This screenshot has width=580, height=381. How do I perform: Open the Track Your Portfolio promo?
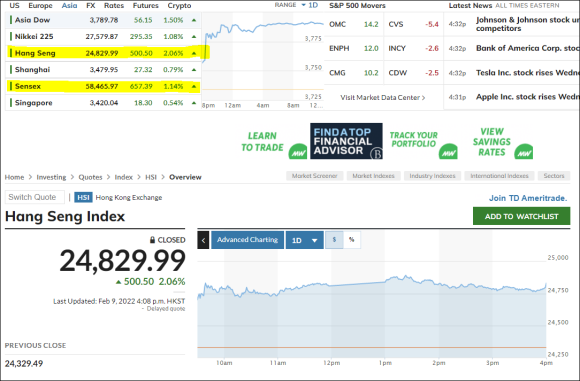[414, 140]
